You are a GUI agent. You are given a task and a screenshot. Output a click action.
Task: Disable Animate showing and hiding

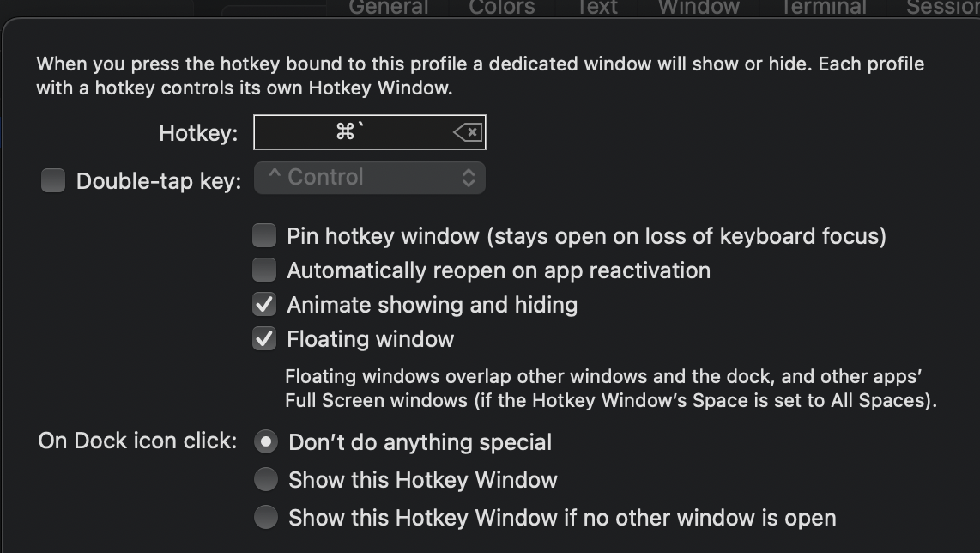pyautogui.click(x=264, y=304)
